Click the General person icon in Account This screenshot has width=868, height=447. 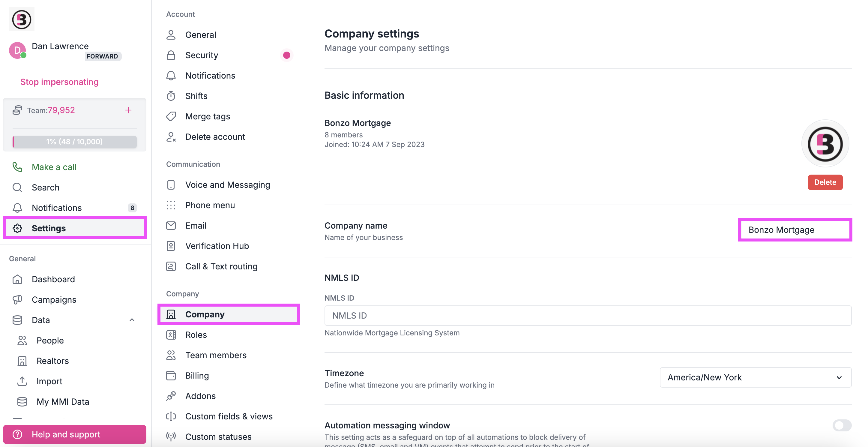pyautogui.click(x=171, y=35)
